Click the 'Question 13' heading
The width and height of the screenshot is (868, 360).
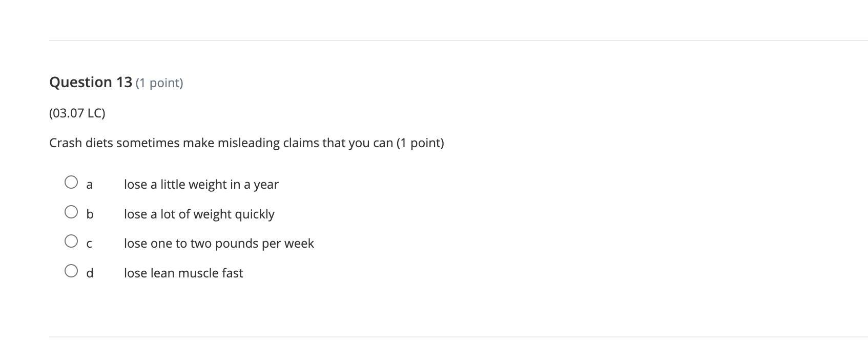coord(91,82)
